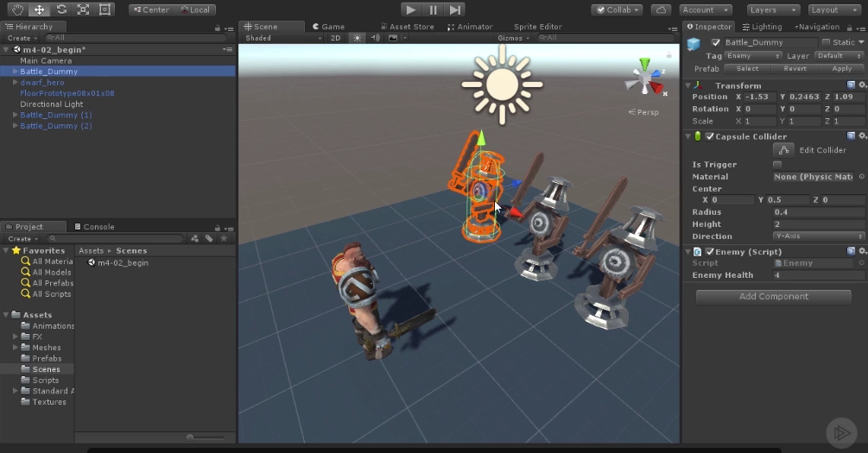The height and width of the screenshot is (453, 868).
Task: Select the Hand tool in toolbar
Action: tap(17, 9)
